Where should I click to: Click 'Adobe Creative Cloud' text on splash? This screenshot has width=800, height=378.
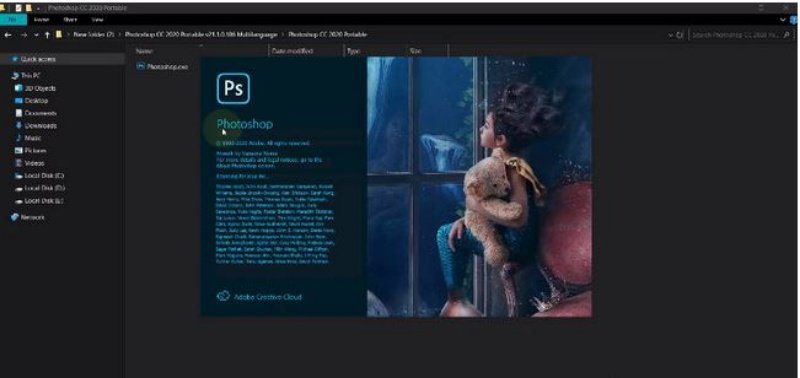point(268,296)
